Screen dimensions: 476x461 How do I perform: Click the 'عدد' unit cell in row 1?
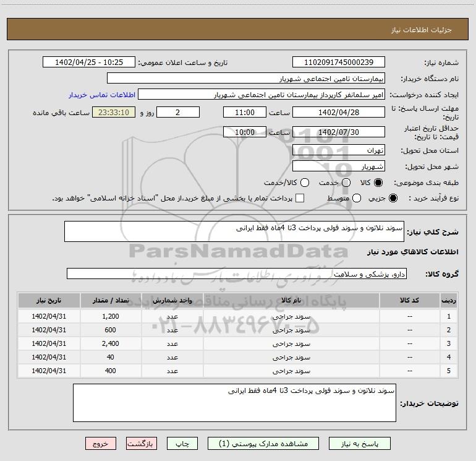tap(172, 316)
